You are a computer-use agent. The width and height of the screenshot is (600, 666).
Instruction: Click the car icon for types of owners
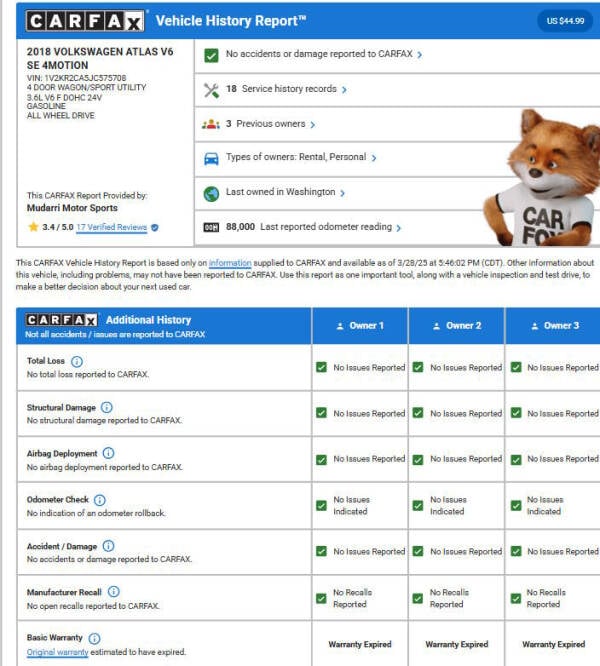[211, 159]
